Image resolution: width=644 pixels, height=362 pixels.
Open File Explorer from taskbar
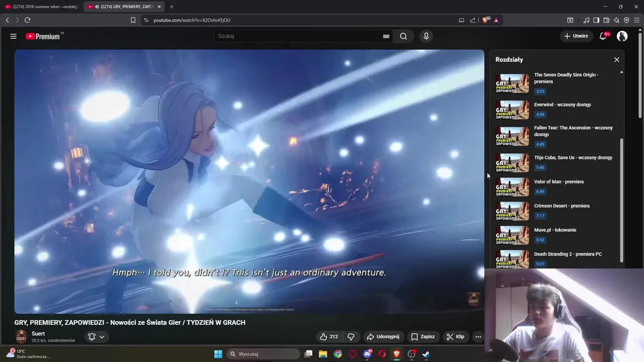pyautogui.click(x=323, y=354)
